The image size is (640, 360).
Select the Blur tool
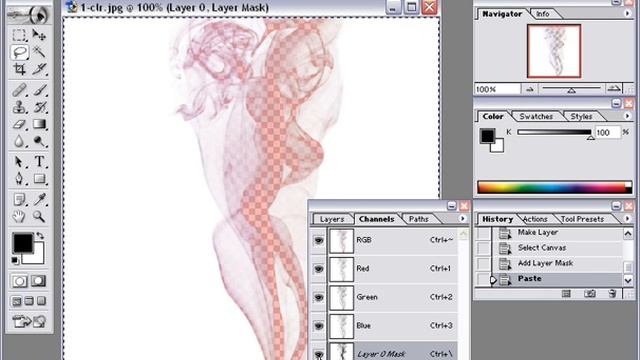pyautogui.click(x=19, y=141)
